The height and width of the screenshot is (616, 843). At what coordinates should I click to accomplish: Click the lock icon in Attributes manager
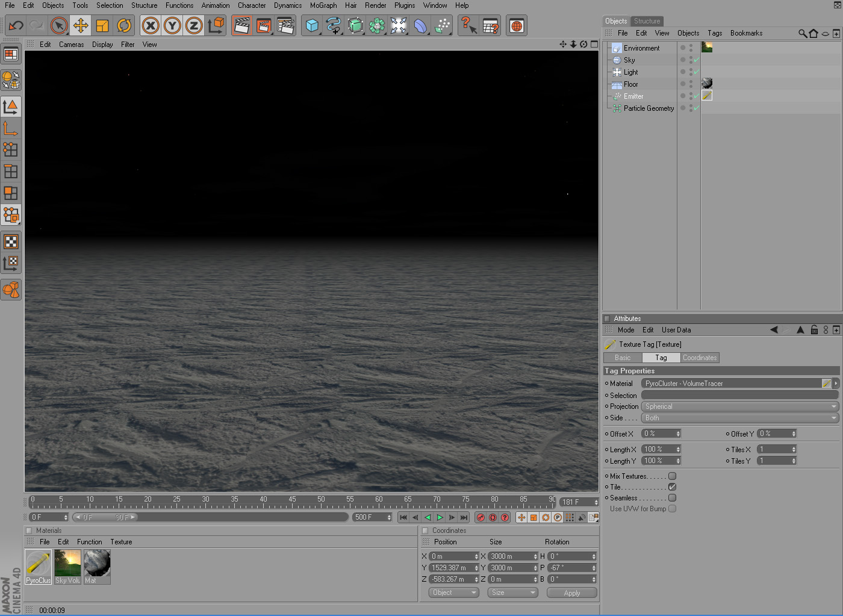pyautogui.click(x=814, y=330)
